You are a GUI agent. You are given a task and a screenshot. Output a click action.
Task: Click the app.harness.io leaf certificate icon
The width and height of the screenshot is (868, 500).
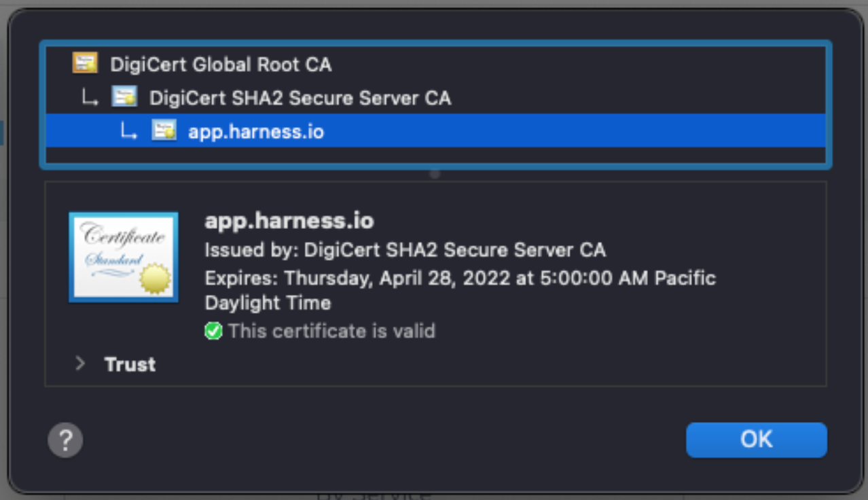tap(164, 130)
